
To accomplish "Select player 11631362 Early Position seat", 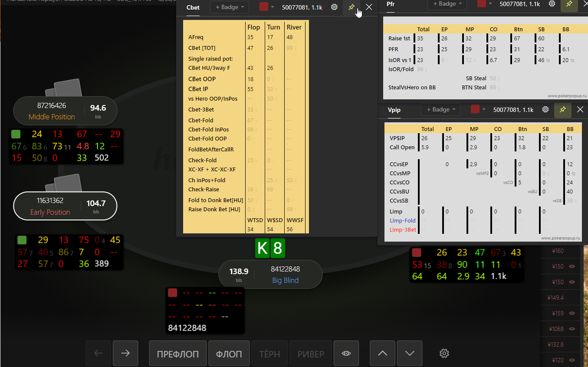I will click(66, 206).
